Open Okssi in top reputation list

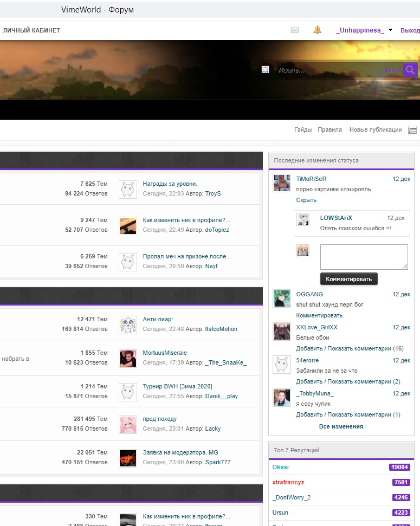[x=280, y=467]
